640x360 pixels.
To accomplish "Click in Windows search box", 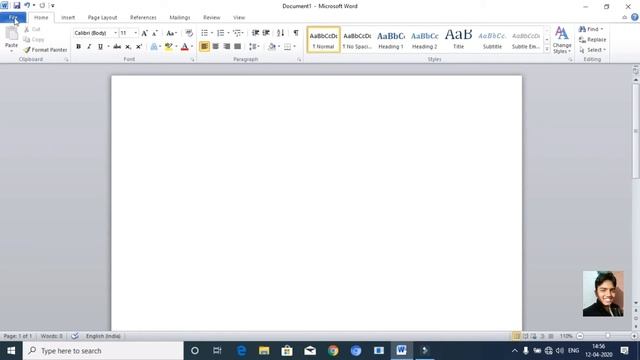I will 103,351.
